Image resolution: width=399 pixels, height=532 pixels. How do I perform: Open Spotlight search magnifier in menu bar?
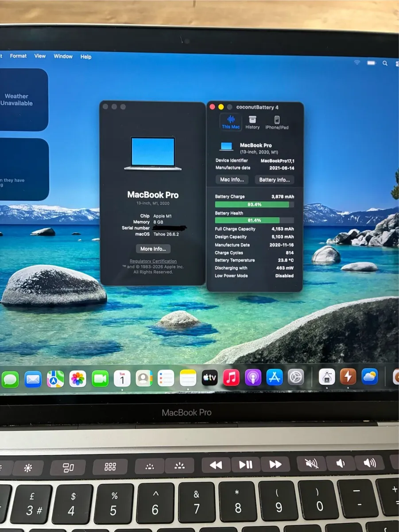click(x=385, y=63)
